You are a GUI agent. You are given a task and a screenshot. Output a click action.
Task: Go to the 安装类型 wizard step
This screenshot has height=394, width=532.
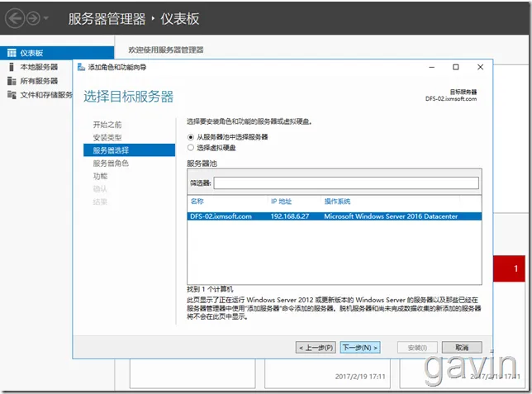coord(107,138)
